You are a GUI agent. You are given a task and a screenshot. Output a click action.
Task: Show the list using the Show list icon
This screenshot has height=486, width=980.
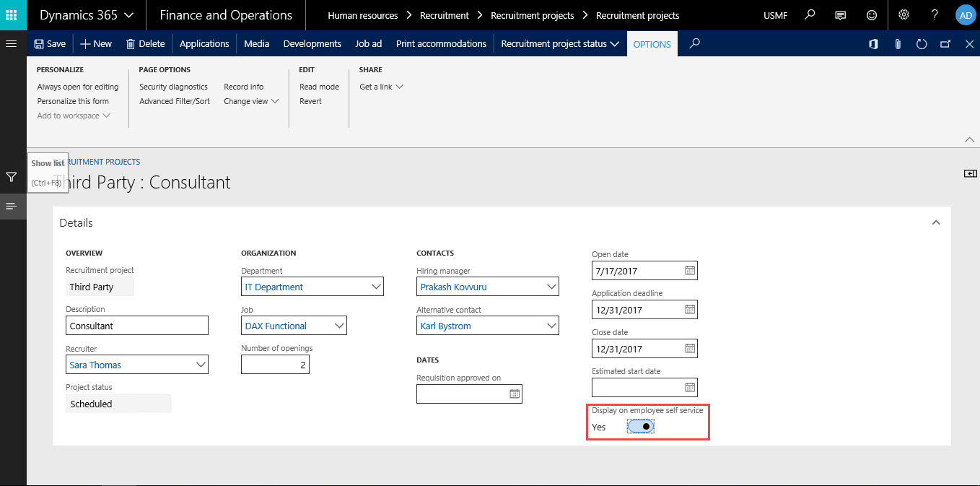(11, 206)
